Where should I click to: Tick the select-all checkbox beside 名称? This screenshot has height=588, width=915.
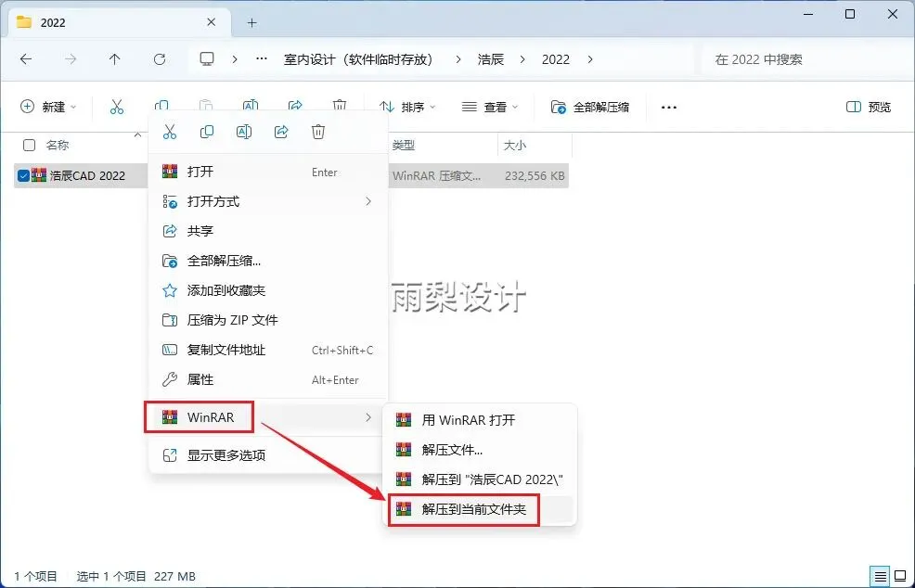pos(29,146)
